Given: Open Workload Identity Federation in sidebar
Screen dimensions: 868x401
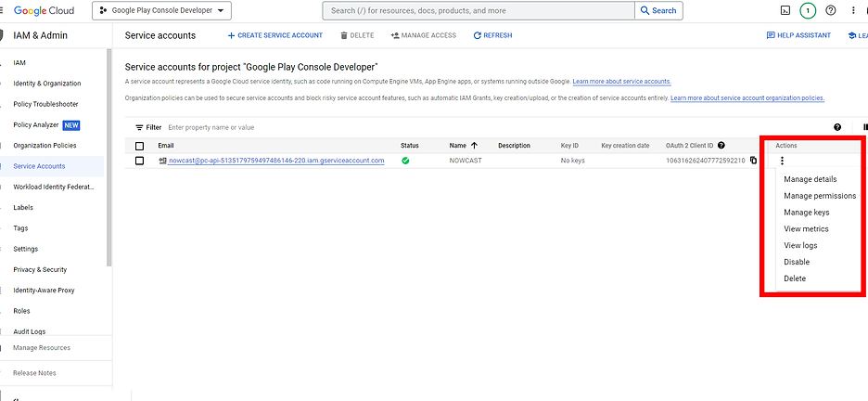Looking at the screenshot, I should pyautogui.click(x=53, y=188).
